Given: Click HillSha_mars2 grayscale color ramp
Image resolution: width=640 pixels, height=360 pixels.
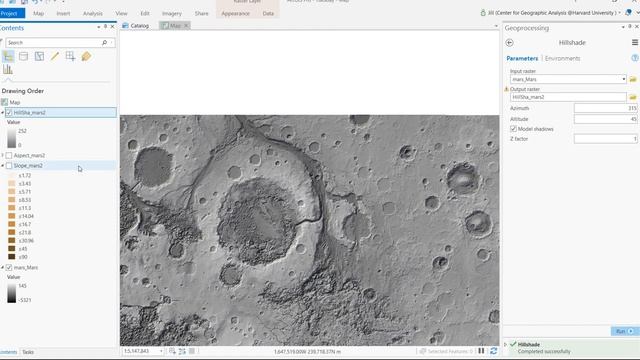Looking at the screenshot, I should point(11,138).
